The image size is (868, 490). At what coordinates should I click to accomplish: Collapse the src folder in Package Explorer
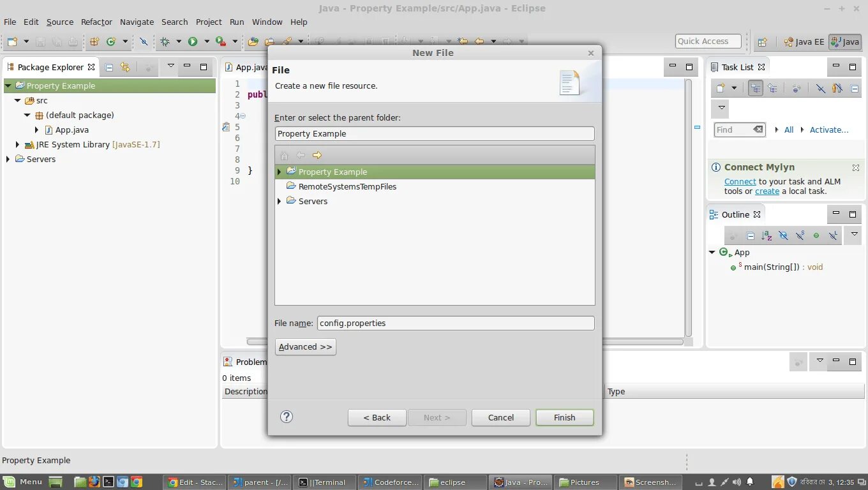coord(17,101)
